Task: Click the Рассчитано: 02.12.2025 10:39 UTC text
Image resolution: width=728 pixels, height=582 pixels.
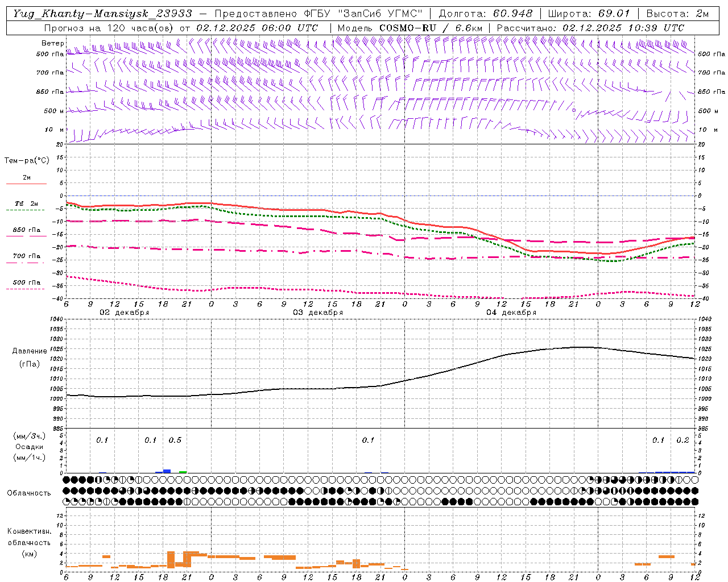Action: [x=590, y=27]
